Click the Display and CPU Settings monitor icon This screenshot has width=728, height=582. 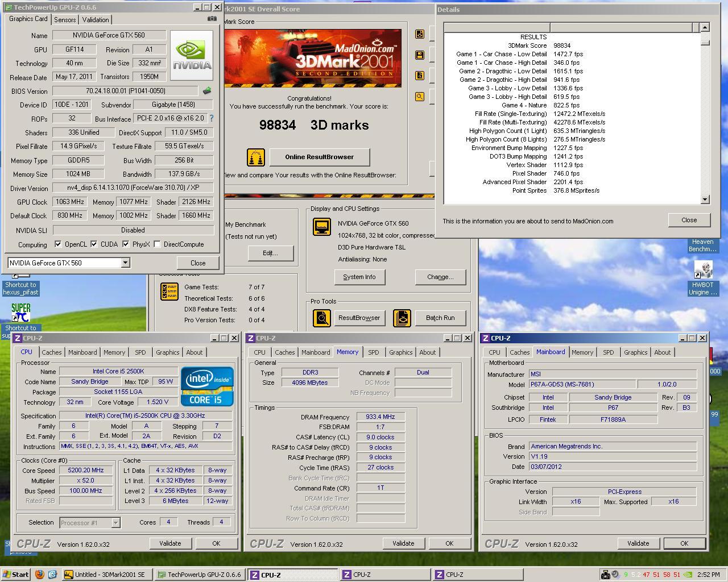(x=322, y=227)
